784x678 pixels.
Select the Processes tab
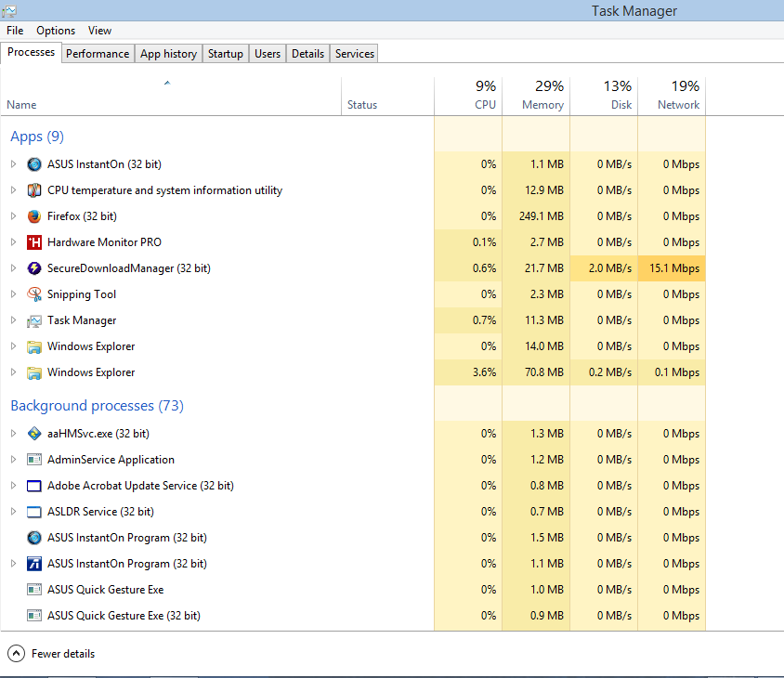coord(31,52)
